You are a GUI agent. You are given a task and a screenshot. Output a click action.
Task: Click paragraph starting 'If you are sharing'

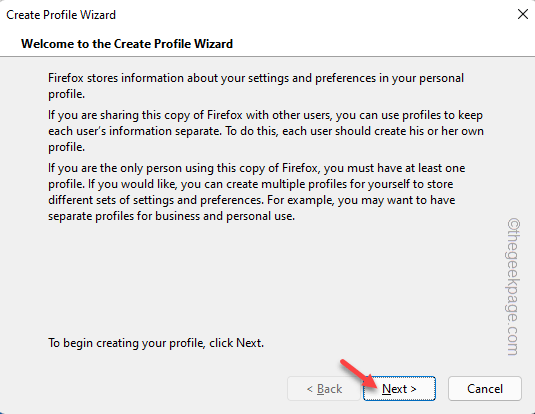point(266,131)
